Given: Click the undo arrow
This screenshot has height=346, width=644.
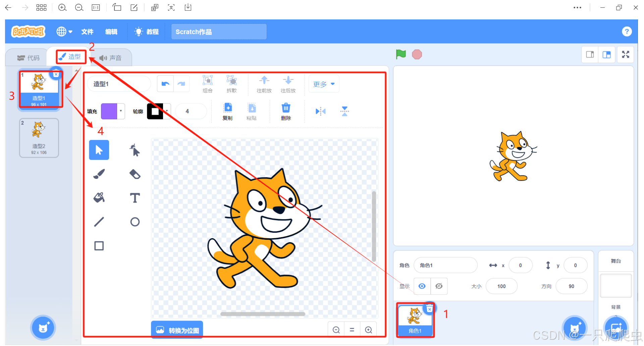Looking at the screenshot, I should (165, 84).
